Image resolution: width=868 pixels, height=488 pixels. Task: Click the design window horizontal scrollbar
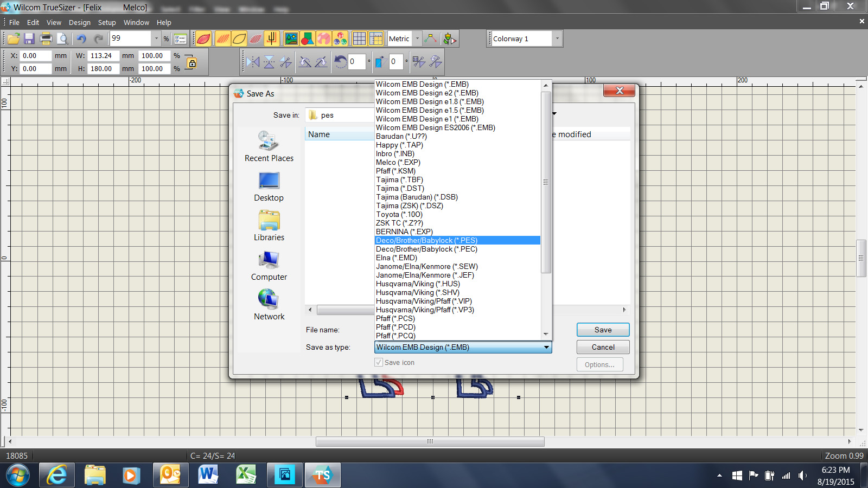430,441
